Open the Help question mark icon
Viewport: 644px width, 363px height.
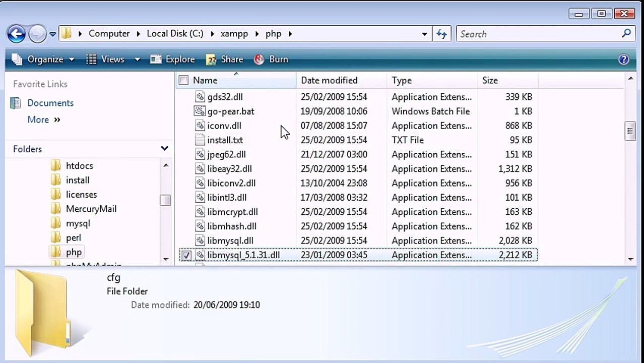pyautogui.click(x=624, y=59)
